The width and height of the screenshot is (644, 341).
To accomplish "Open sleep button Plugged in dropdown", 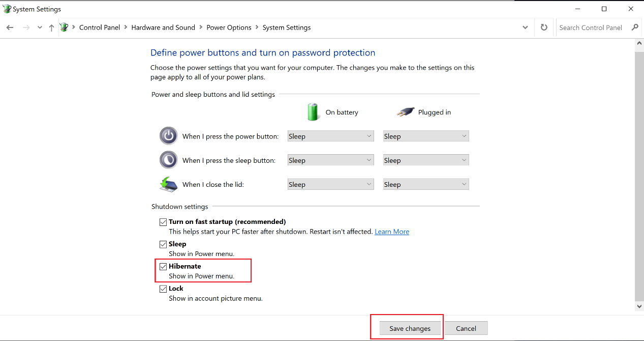I will pos(426,160).
